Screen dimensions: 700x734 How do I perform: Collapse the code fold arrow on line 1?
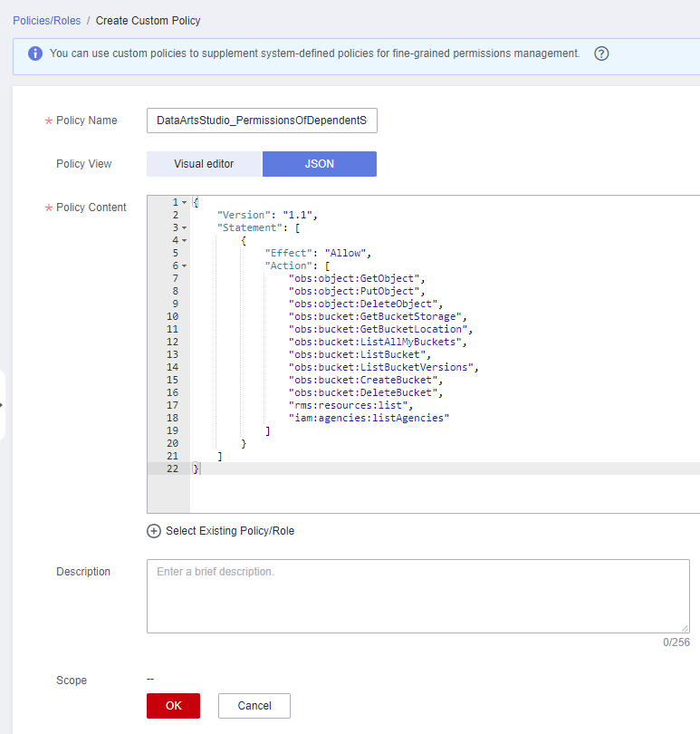[185, 203]
